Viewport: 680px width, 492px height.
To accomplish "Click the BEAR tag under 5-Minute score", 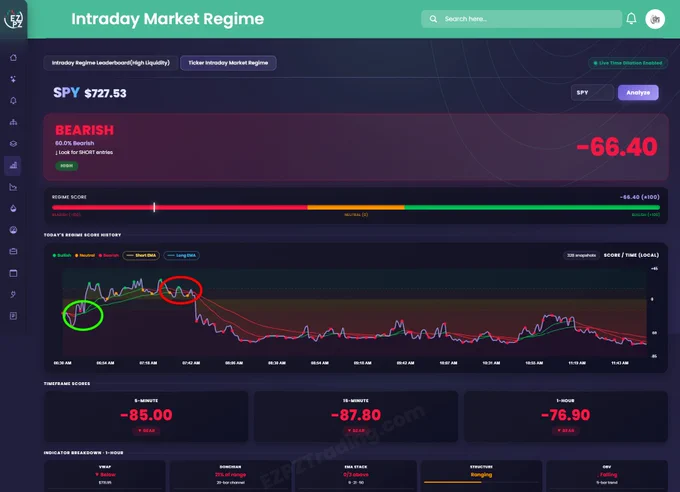I will click(146, 430).
